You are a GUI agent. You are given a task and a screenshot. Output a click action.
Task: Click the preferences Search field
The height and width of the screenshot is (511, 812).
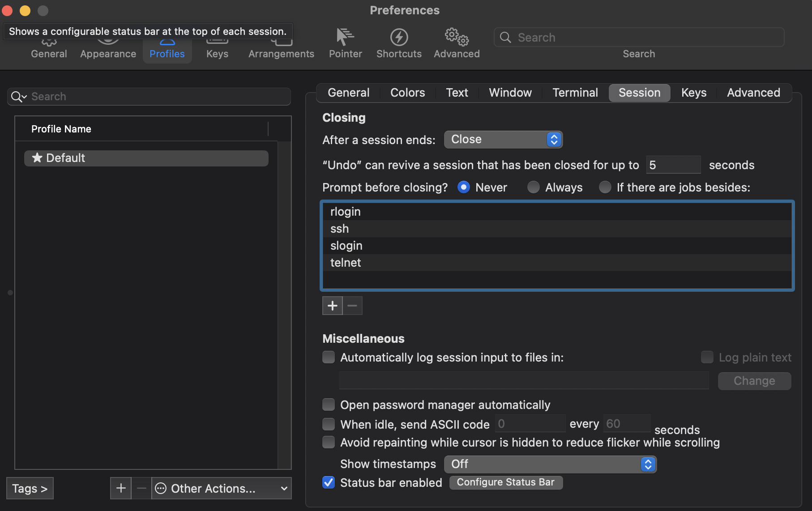[x=639, y=37]
